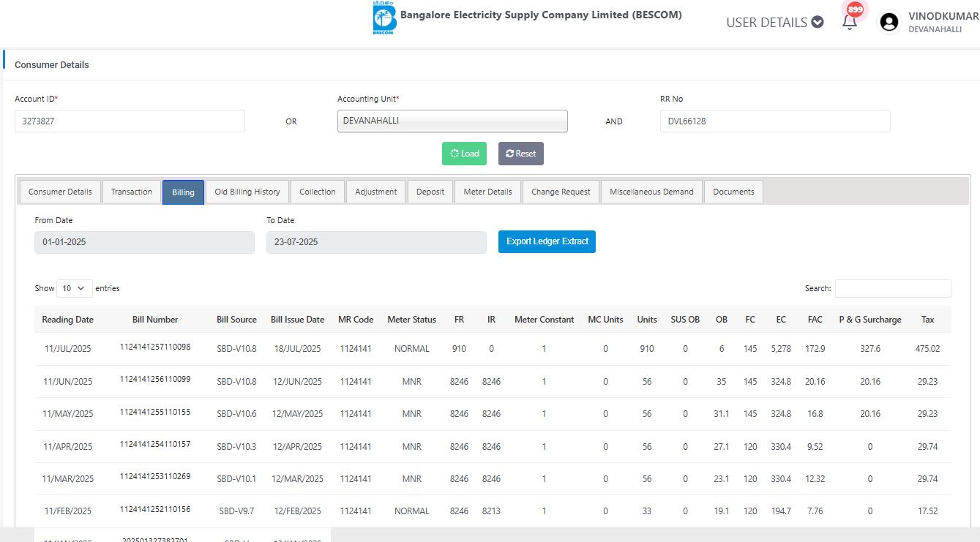The height and width of the screenshot is (542, 980).
Task: Open the Miscellaneous Demand tab
Action: (651, 192)
